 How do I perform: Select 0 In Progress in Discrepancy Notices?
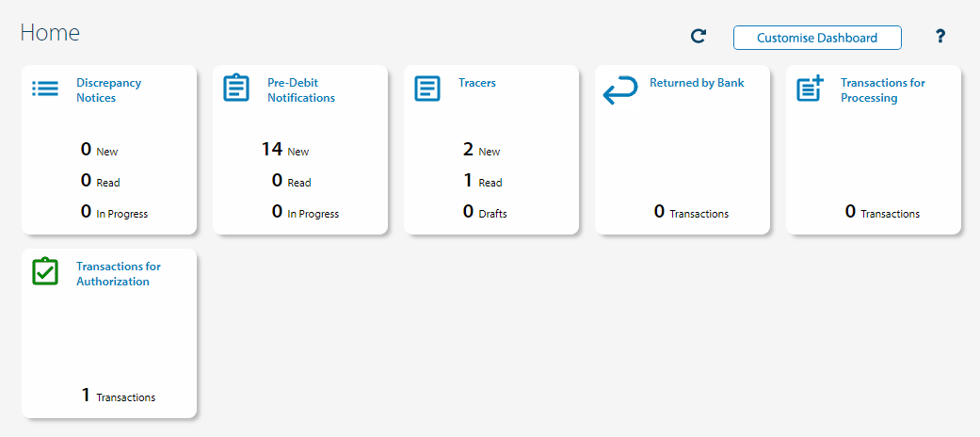(x=114, y=212)
